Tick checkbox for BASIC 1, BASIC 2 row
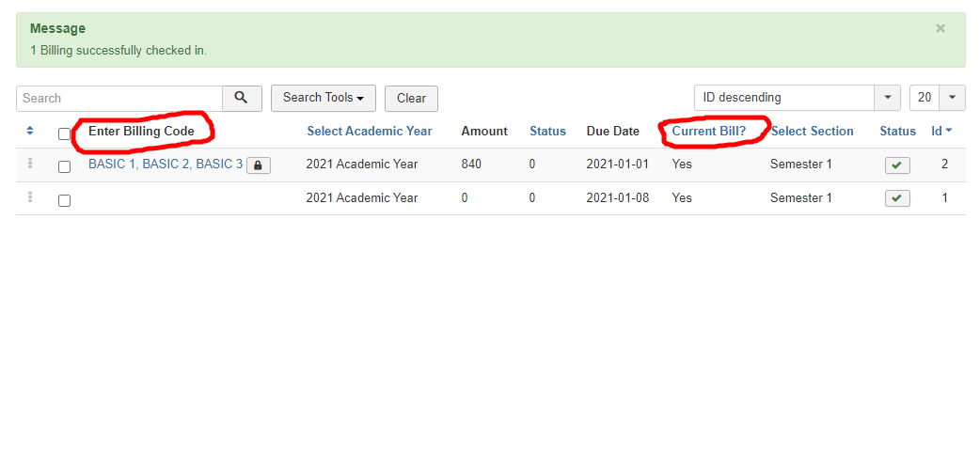The width and height of the screenshot is (980, 455). (x=64, y=167)
